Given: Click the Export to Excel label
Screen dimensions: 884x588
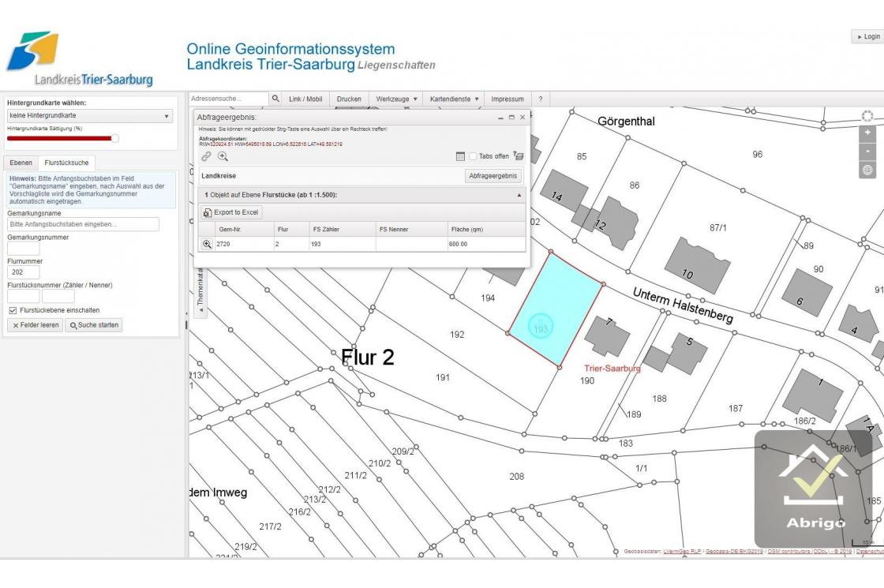Looking at the screenshot, I should pos(236,212).
